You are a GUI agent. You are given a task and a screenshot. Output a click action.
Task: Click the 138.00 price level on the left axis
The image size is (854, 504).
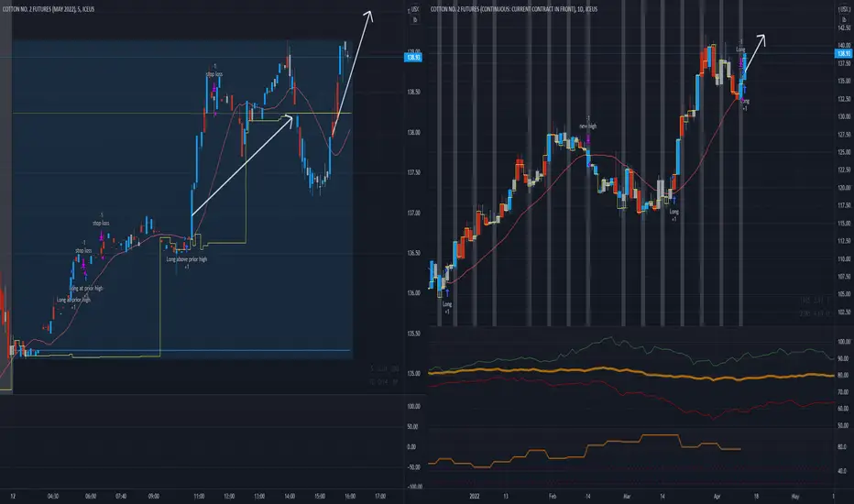pos(413,132)
